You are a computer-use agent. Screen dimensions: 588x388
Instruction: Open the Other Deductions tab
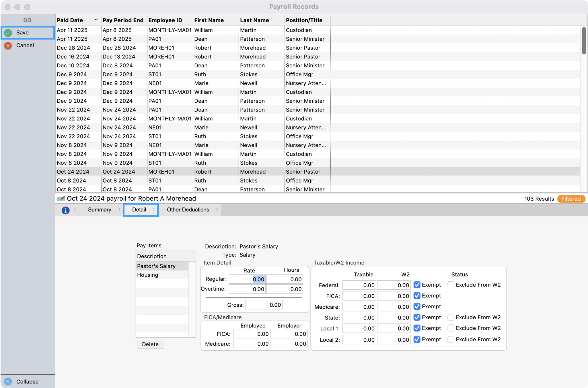[x=188, y=210]
